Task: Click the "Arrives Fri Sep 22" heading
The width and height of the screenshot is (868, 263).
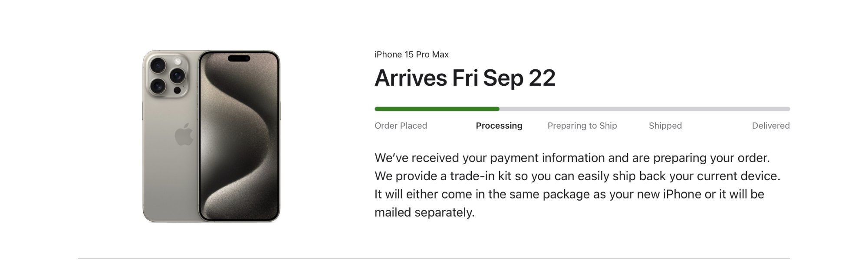Action: (x=465, y=78)
